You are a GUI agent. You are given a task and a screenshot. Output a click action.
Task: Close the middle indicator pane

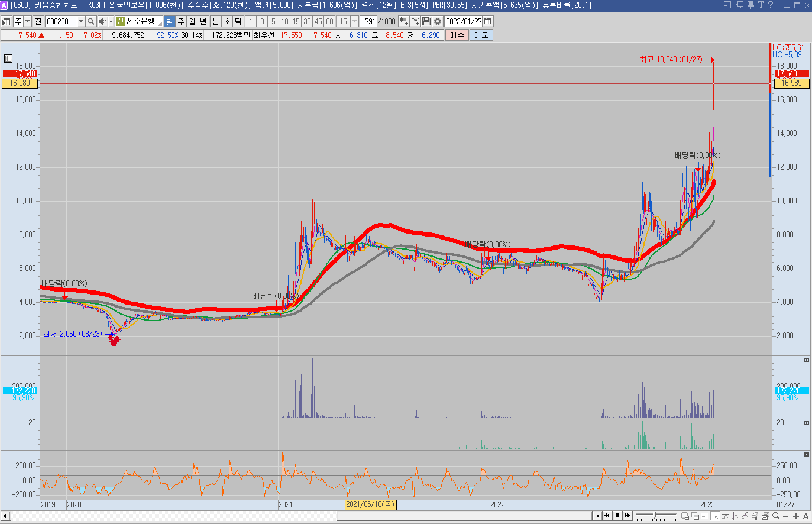click(806, 423)
